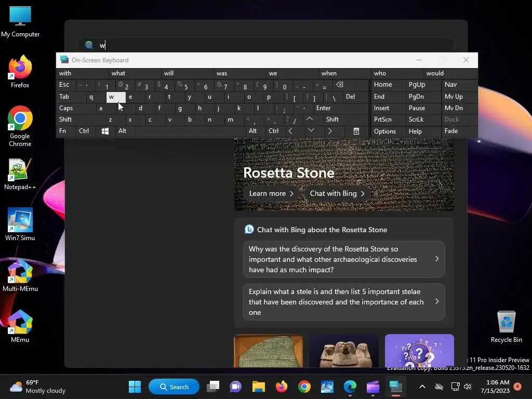Toggle the right Shift key

345,119
